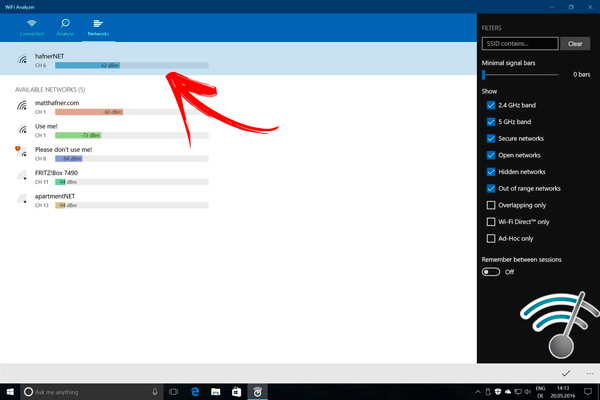Select the connected hafnerNET network
This screenshot has height=400, width=600.
click(238, 59)
